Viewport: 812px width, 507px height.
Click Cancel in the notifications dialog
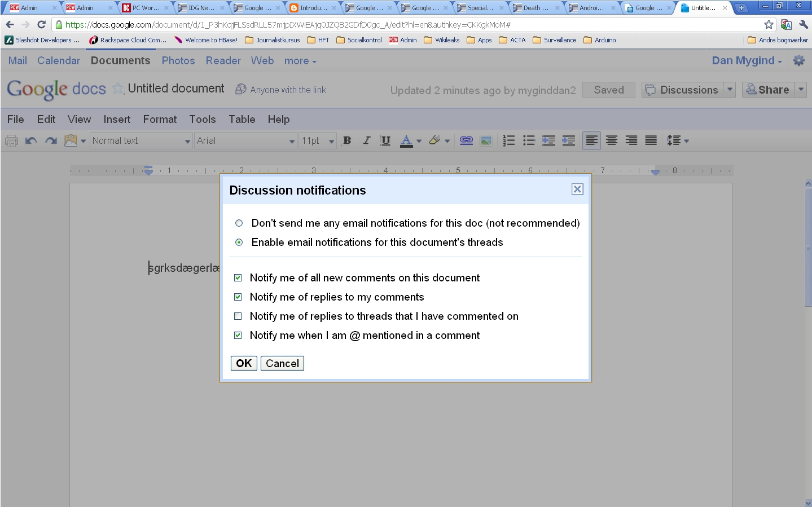[282, 364]
